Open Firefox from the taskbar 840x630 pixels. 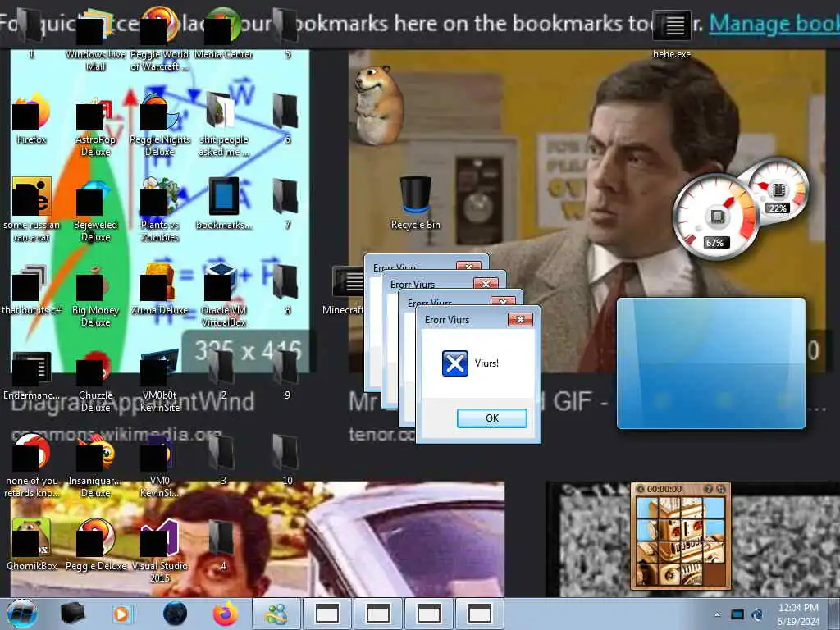(x=225, y=614)
